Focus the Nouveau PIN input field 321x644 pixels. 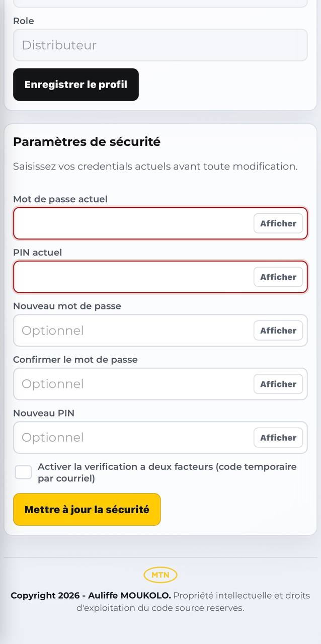coord(160,438)
